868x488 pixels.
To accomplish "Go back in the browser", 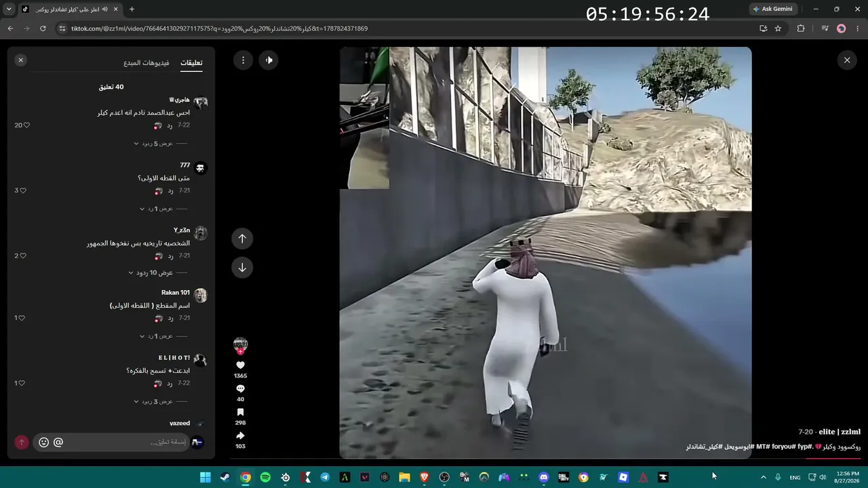I will tap(10, 28).
